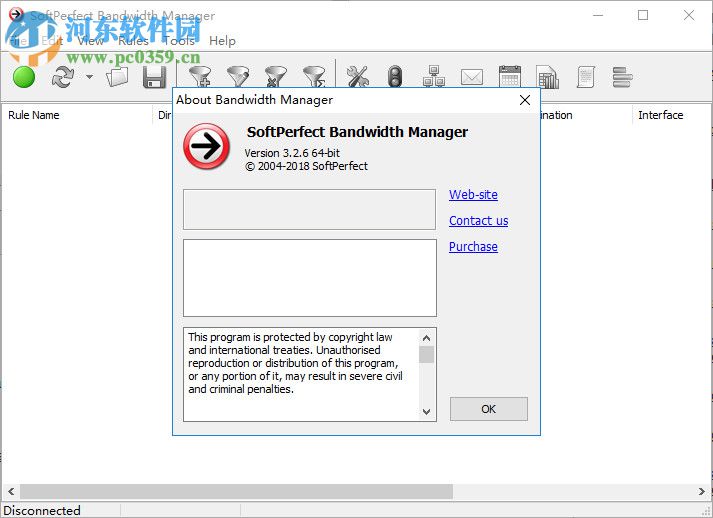The image size is (713, 518).
Task: Click the delete rule funnel icon
Action: [276, 77]
